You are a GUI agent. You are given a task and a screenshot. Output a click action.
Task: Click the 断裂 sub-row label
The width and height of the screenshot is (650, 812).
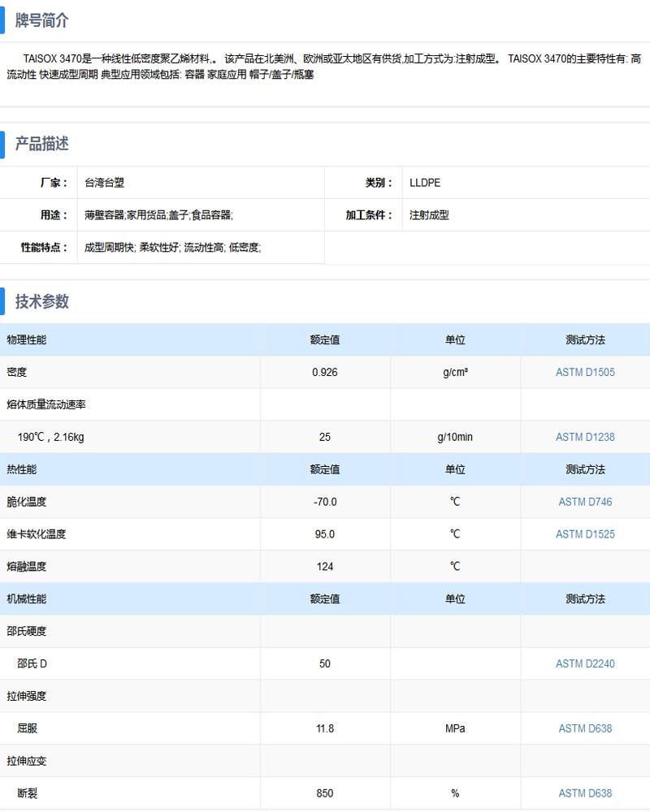coord(27,793)
